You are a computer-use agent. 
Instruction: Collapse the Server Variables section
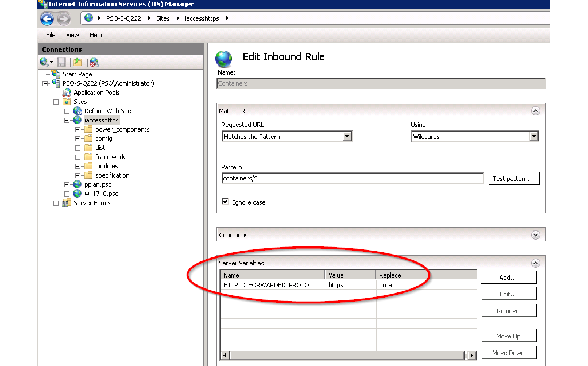(x=535, y=263)
